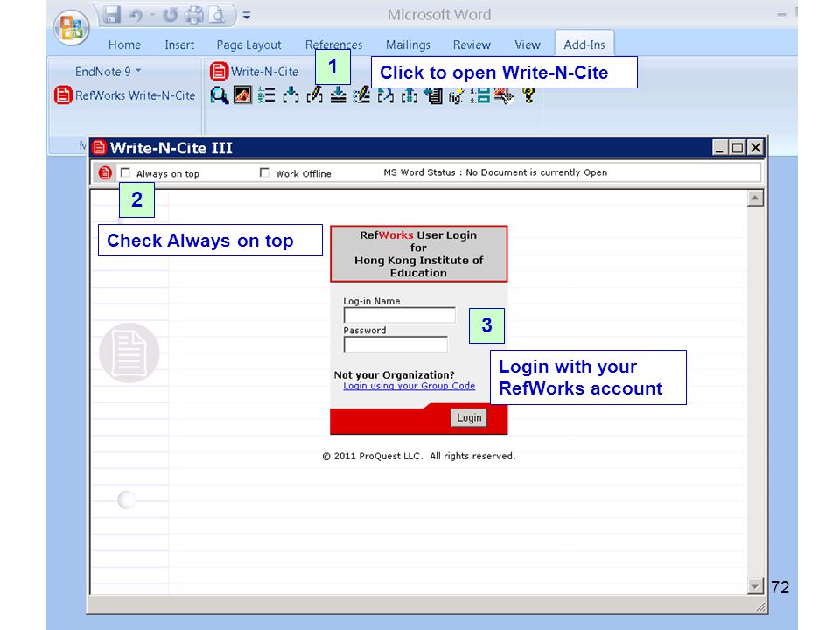Click the Go to EndNote icon

pyautogui.click(x=242, y=95)
